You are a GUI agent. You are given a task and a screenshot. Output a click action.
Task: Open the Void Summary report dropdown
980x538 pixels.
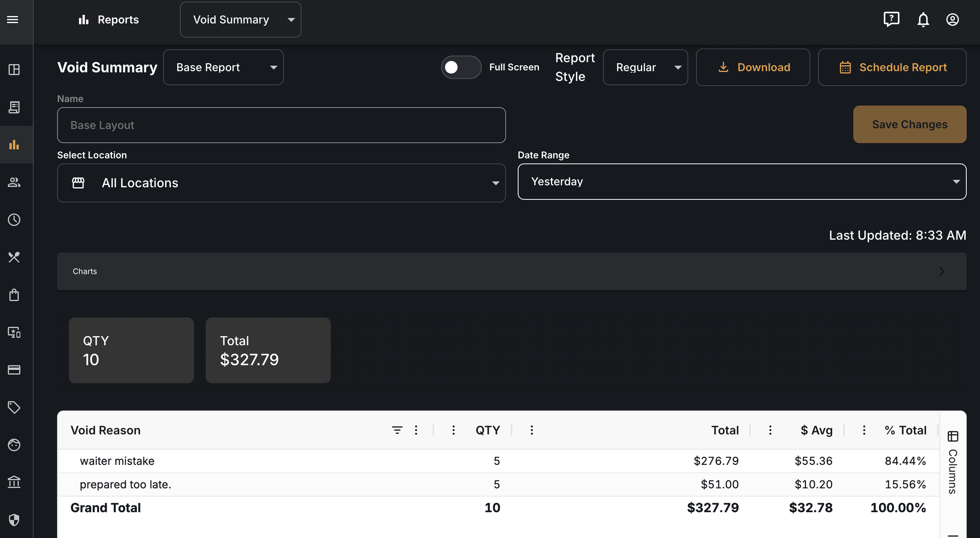241,20
